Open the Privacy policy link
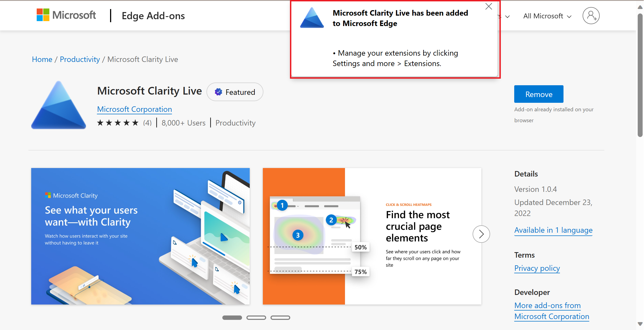 pyautogui.click(x=537, y=268)
